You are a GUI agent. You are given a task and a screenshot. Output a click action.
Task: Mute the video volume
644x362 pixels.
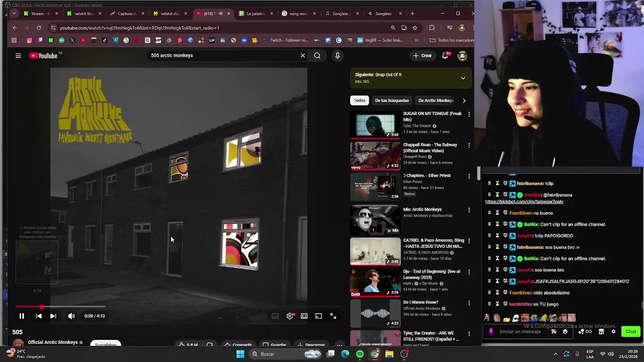[x=71, y=316]
